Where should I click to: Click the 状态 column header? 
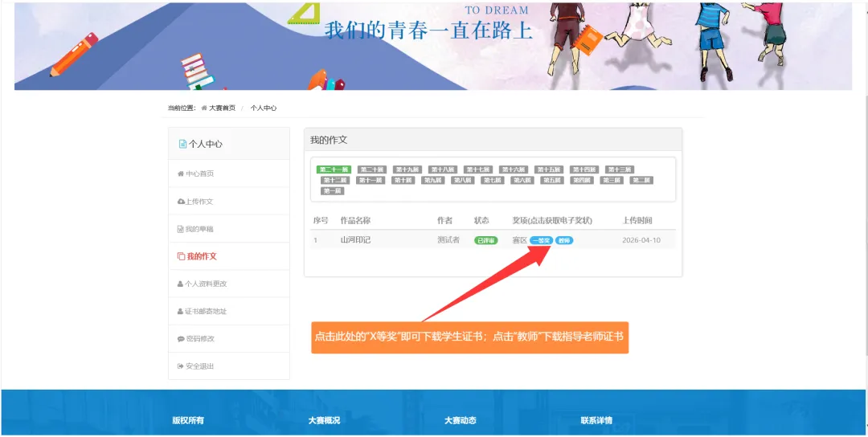pos(481,220)
